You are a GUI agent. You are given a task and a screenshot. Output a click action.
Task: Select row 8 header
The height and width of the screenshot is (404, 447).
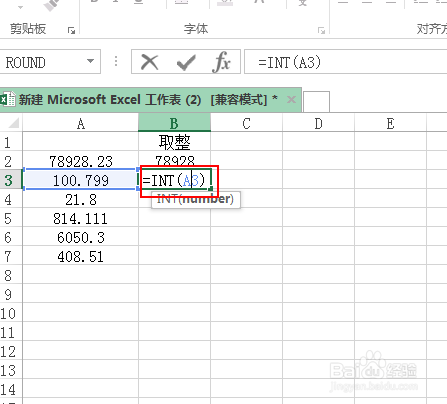coord(11,275)
